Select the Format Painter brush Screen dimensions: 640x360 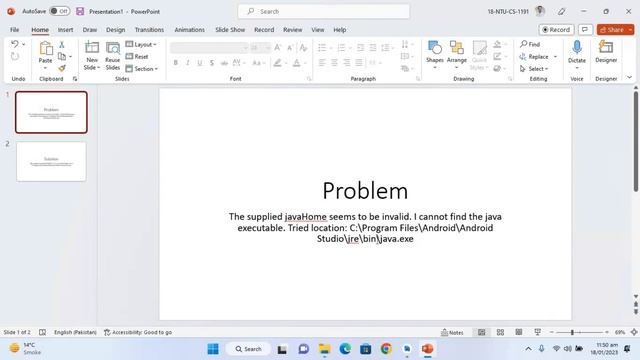coord(62,68)
